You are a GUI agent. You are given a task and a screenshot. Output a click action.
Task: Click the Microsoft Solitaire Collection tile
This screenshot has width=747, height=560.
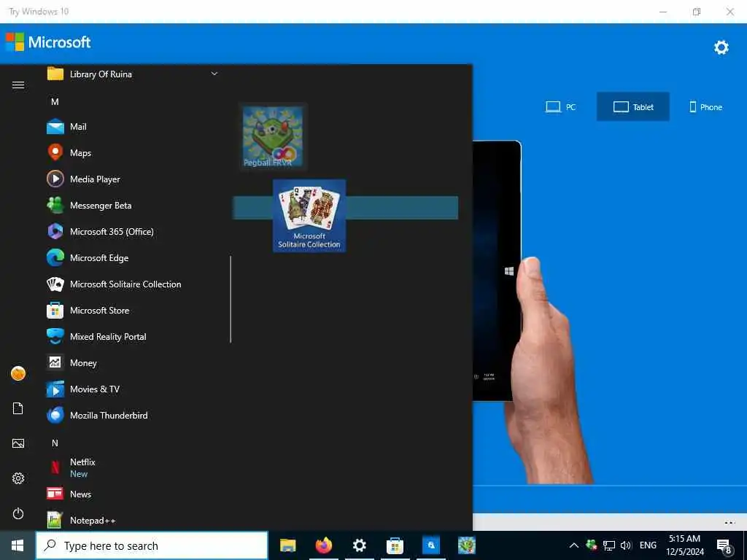(x=309, y=216)
